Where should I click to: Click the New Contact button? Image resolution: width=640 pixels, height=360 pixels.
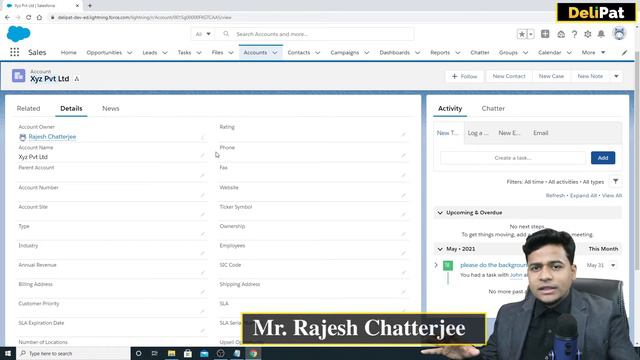(x=509, y=76)
